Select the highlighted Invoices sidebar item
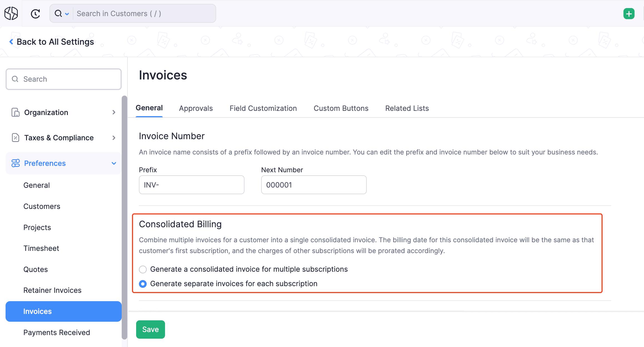The height and width of the screenshot is (347, 644). tap(64, 311)
